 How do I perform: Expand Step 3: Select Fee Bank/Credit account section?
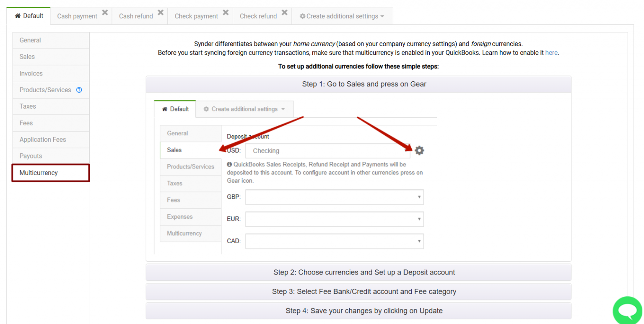(x=364, y=291)
